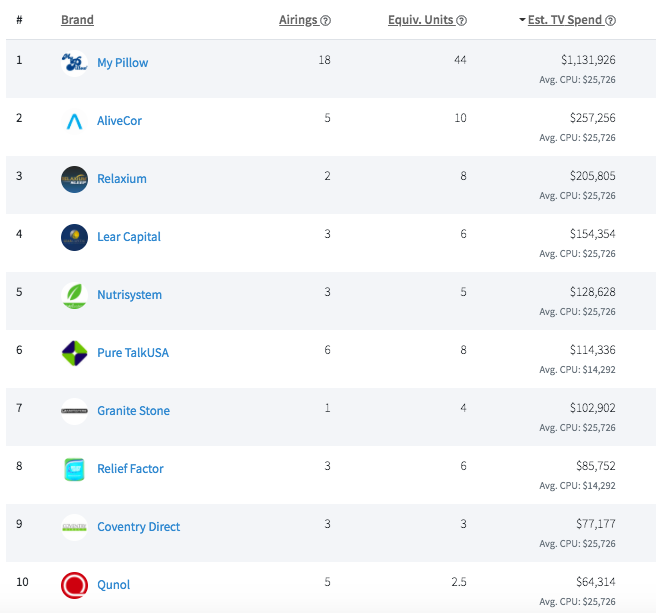Open the My Pillow brand link

tap(123, 63)
